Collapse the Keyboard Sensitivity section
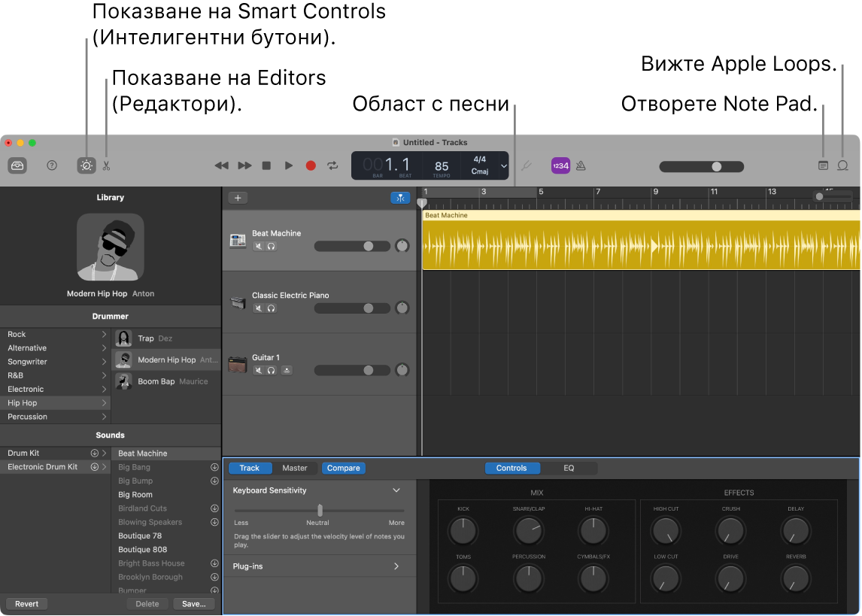862x616 pixels. point(396,490)
